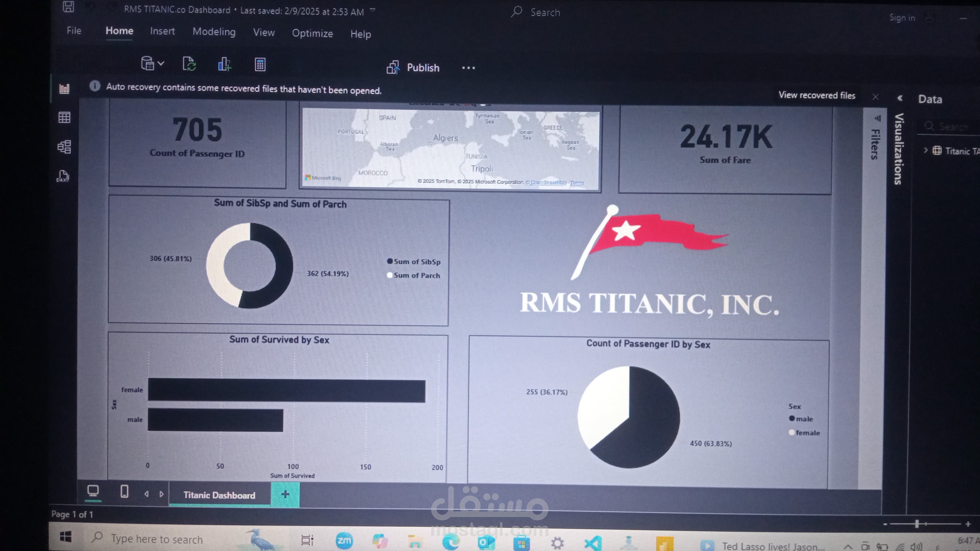Open the Get data icon
This screenshot has width=980, height=551.
(148, 63)
